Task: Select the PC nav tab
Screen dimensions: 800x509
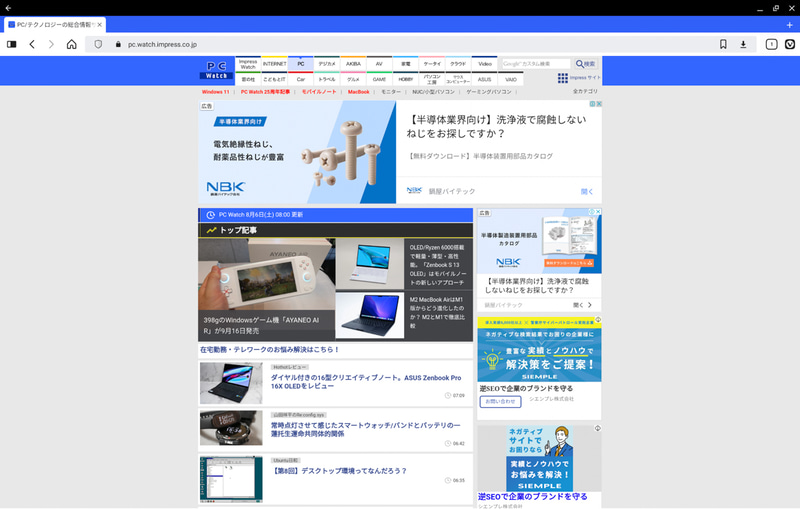Action: 301,64
